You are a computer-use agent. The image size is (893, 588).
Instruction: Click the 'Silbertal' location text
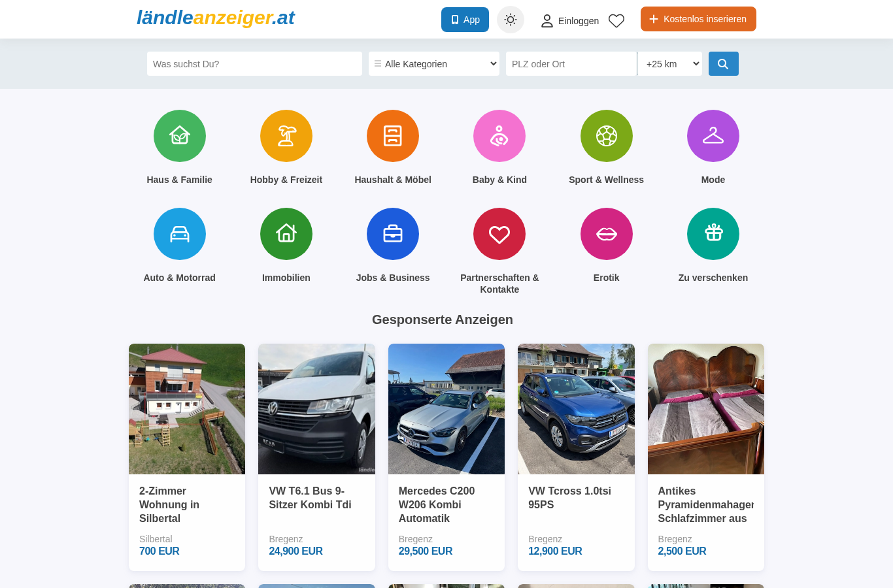pos(156,539)
